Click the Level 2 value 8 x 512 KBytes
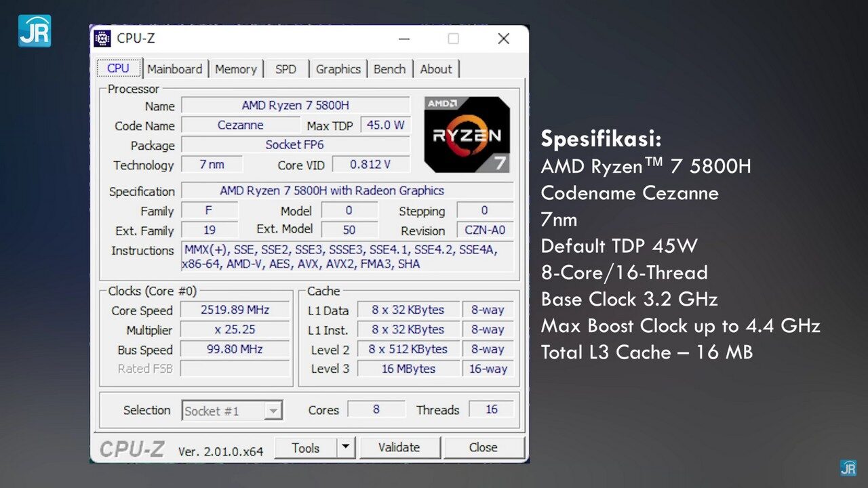 pyautogui.click(x=408, y=350)
